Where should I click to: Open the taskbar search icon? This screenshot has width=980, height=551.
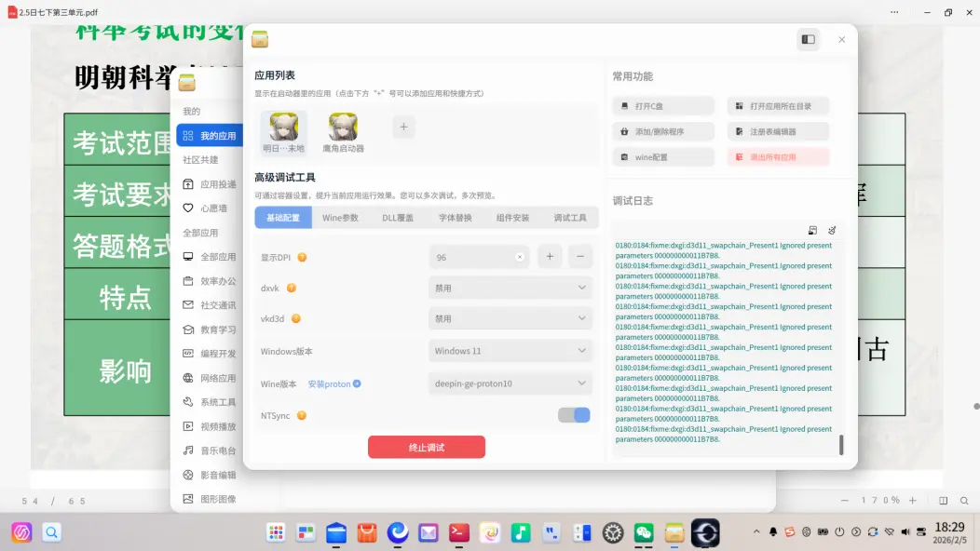pyautogui.click(x=52, y=532)
